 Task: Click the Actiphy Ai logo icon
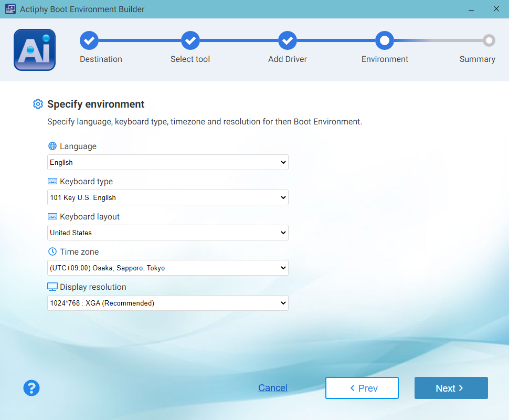(35, 50)
